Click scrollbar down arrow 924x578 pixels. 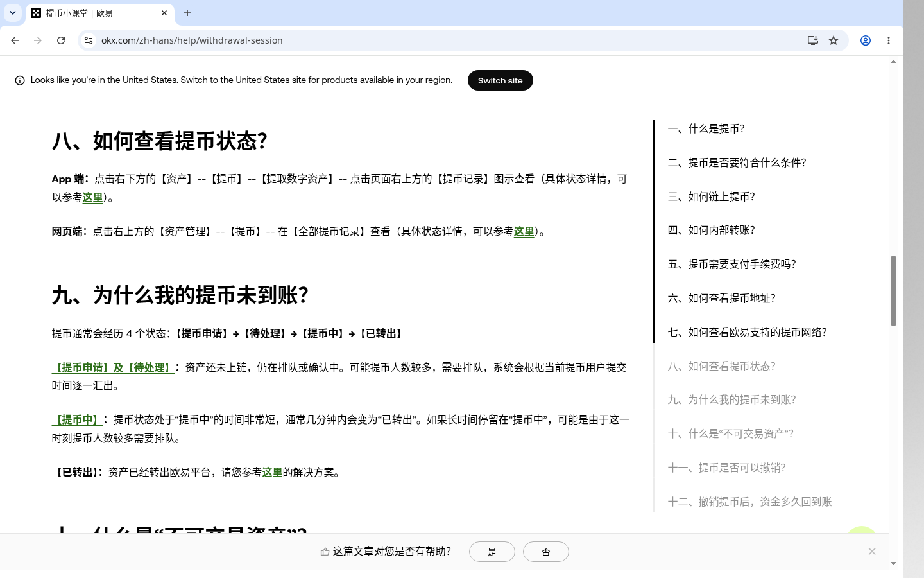pyautogui.click(x=893, y=563)
